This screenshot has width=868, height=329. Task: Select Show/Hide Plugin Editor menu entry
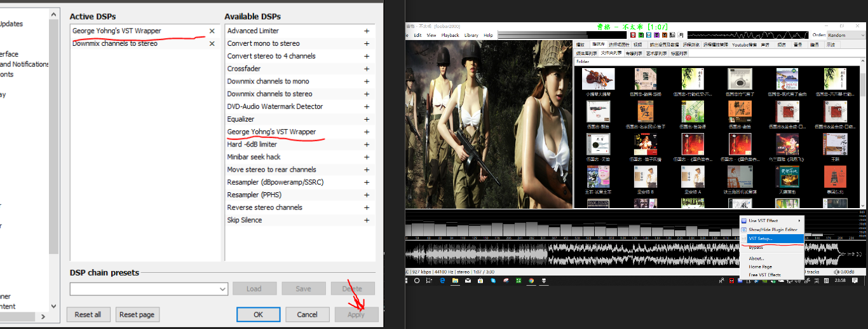tap(772, 229)
